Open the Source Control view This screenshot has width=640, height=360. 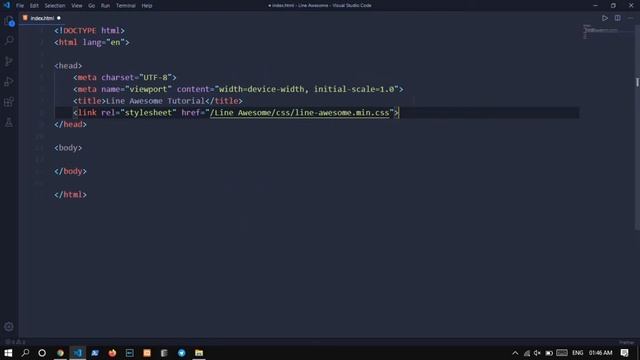(x=9, y=61)
